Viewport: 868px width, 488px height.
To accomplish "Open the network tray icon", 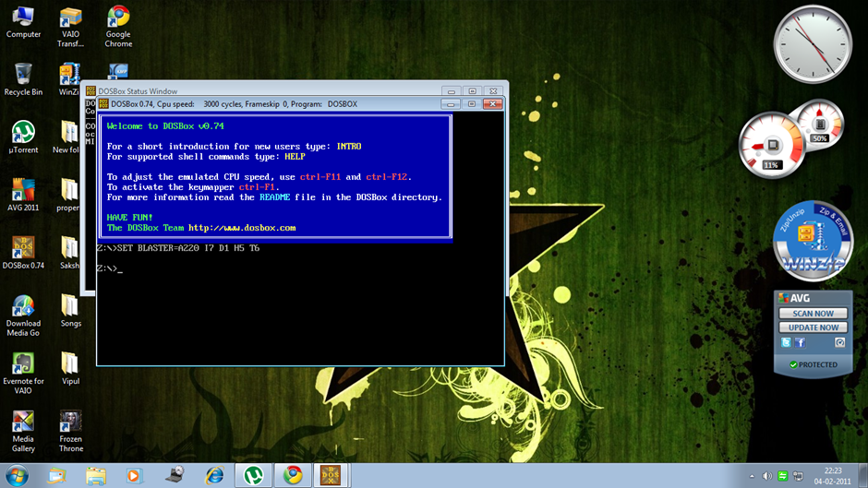I will [798, 476].
